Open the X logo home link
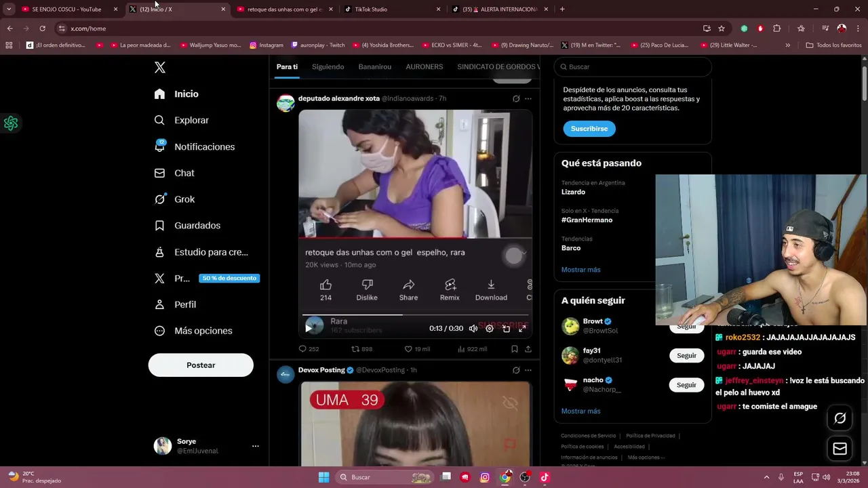868x488 pixels. (x=160, y=67)
